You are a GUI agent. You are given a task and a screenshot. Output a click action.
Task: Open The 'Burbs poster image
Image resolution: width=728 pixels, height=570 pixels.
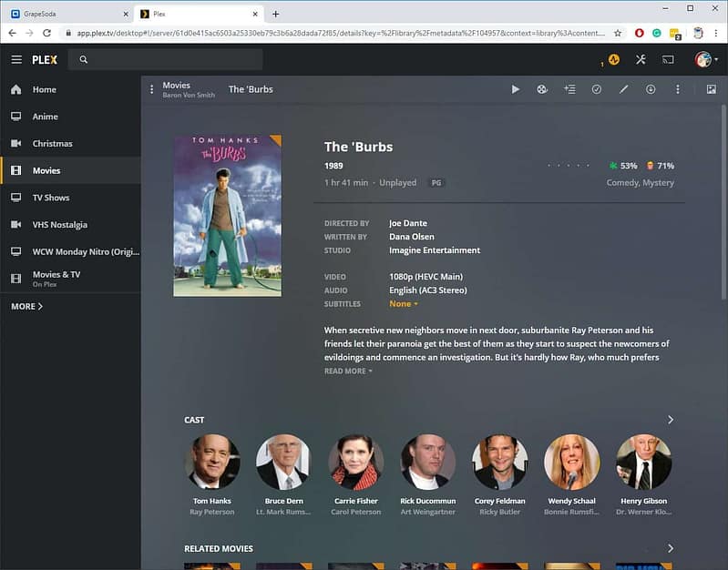[x=227, y=216]
